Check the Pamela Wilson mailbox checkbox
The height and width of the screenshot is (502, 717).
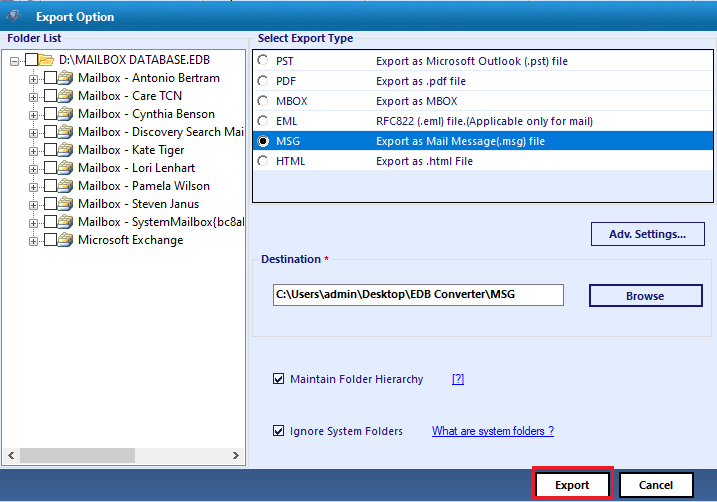click(x=50, y=186)
